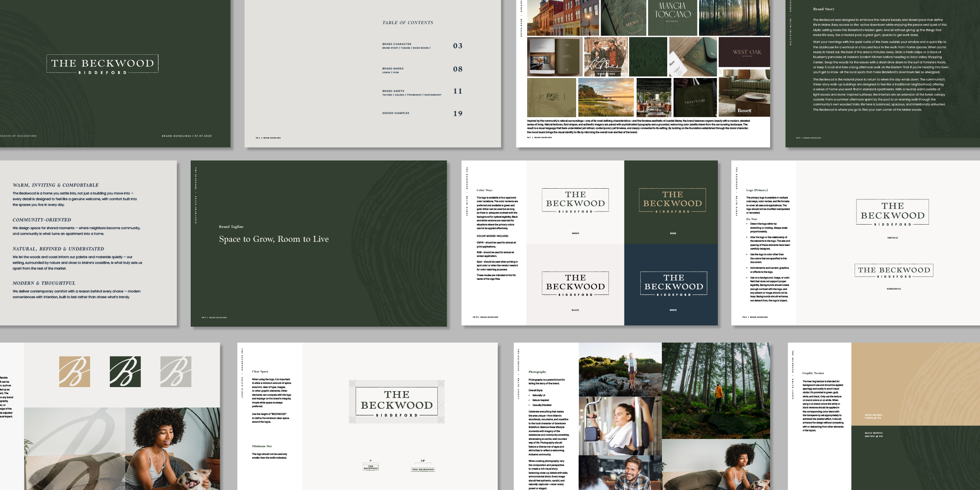Select the gold tree ring texture swatch
The width and height of the screenshot is (980, 490).
tap(915, 384)
